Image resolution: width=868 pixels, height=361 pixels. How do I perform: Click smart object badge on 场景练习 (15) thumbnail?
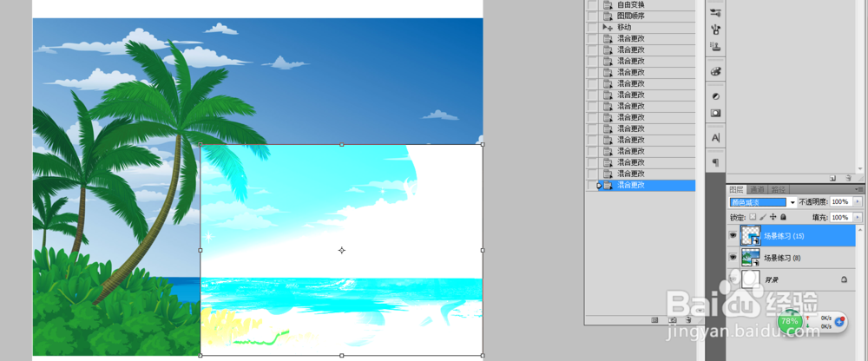pos(756,241)
